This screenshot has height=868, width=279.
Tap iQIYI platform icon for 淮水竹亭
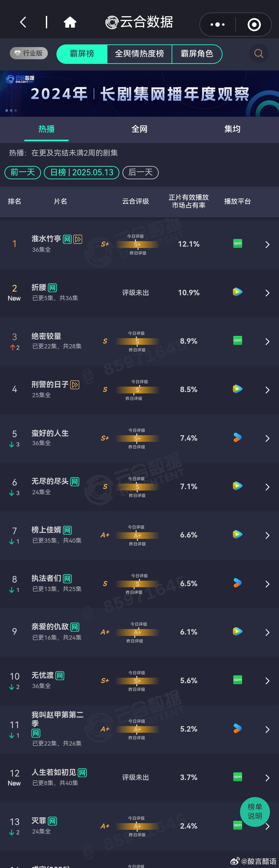(x=238, y=244)
